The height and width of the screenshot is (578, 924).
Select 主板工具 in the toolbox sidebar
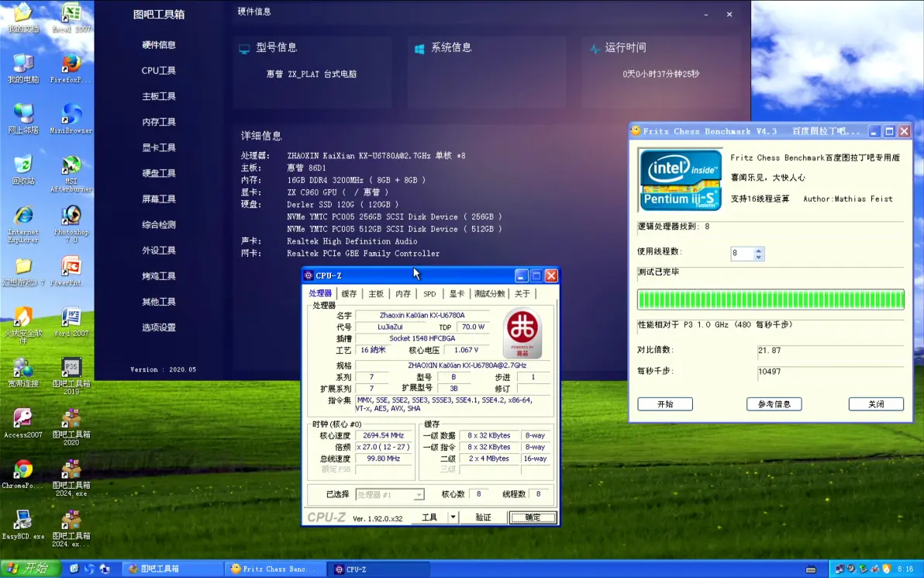[x=158, y=96]
